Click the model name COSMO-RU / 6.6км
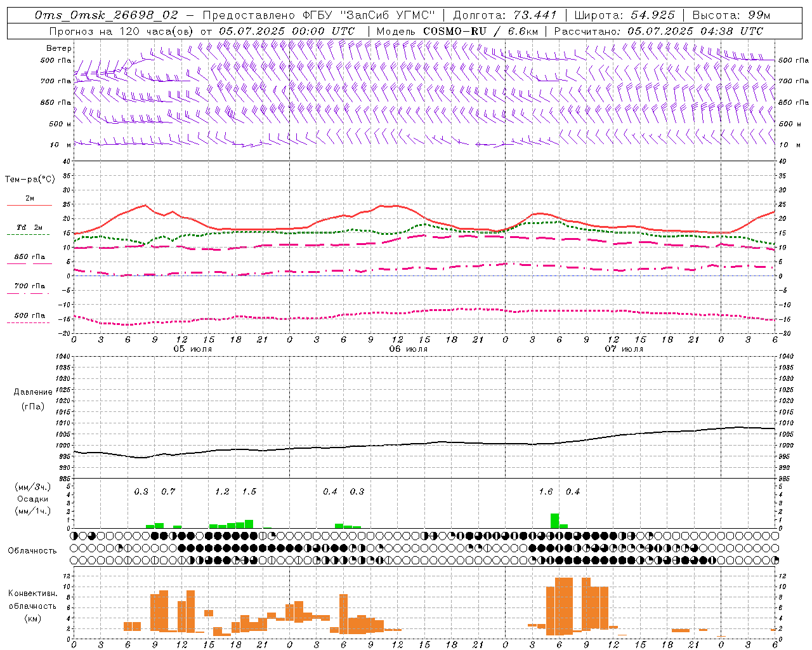The image size is (812, 650). [480, 31]
